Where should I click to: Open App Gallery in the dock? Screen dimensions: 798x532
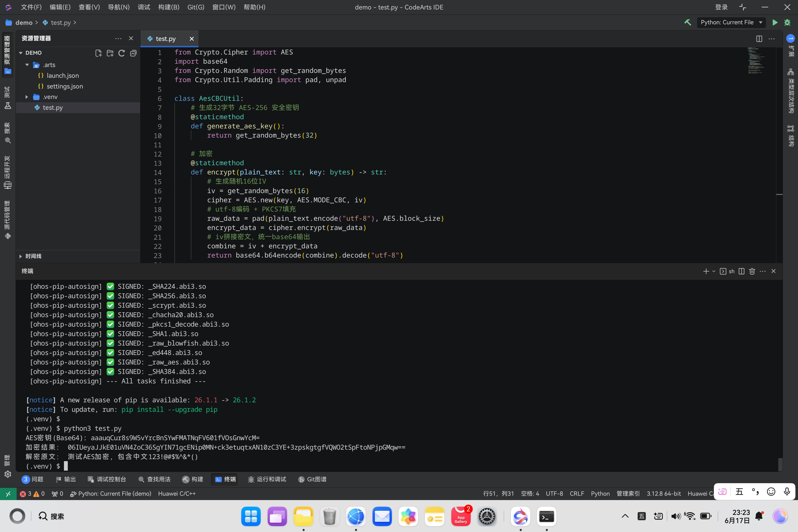coord(460,516)
